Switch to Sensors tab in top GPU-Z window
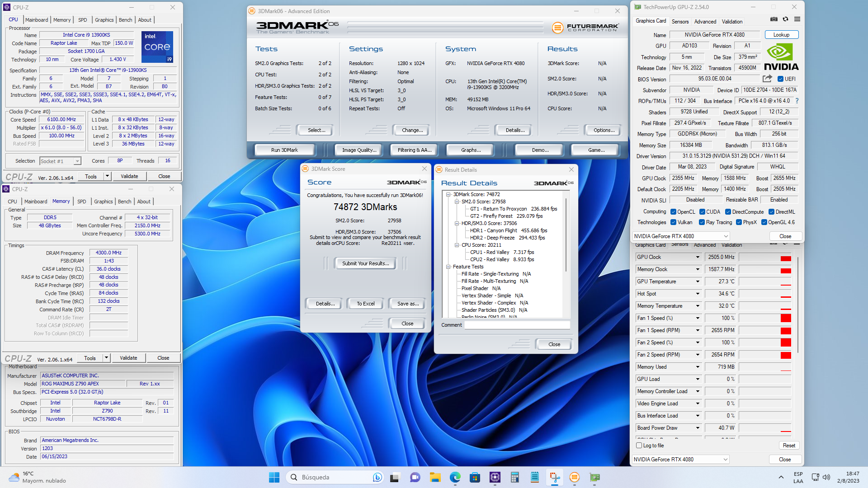Image resolution: width=868 pixels, height=488 pixels. (x=680, y=21)
